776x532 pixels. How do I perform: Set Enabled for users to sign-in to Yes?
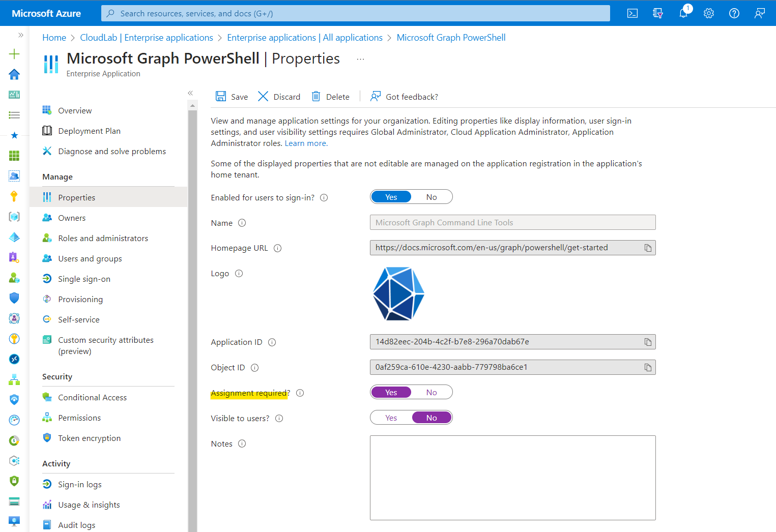[x=391, y=197]
